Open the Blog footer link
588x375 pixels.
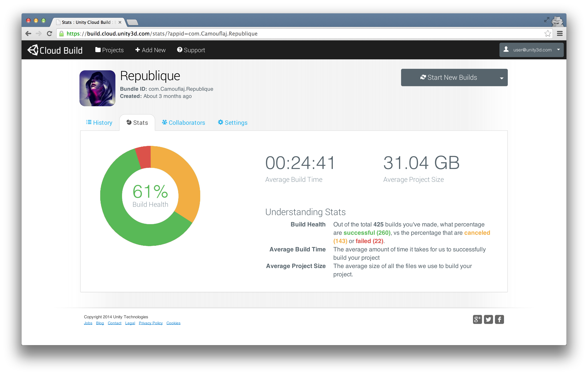click(x=100, y=323)
